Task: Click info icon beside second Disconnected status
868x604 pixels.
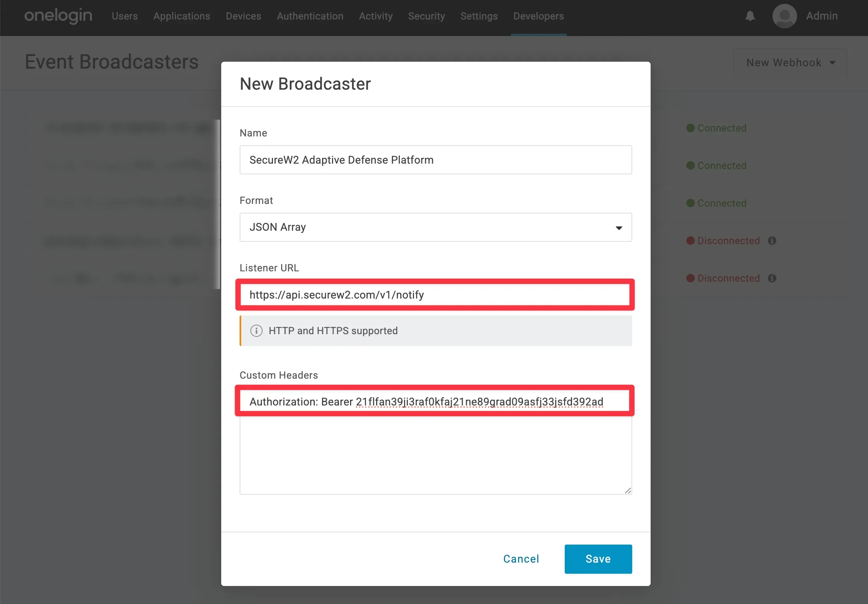Action: pos(772,278)
